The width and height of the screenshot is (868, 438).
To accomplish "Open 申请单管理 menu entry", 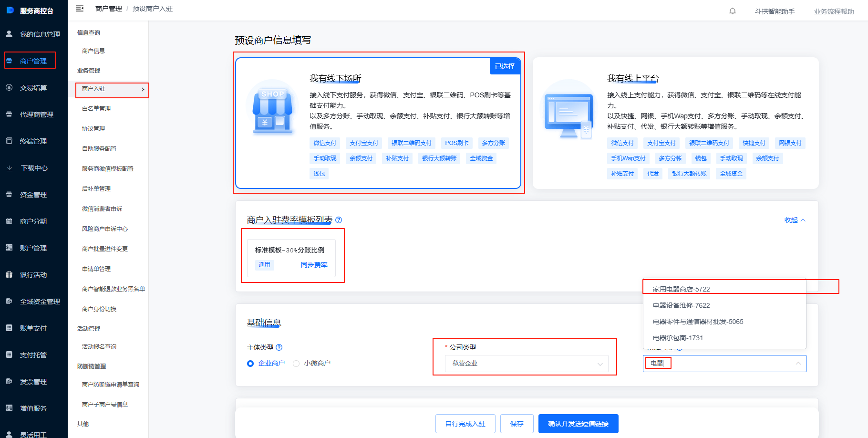I will pos(96,269).
